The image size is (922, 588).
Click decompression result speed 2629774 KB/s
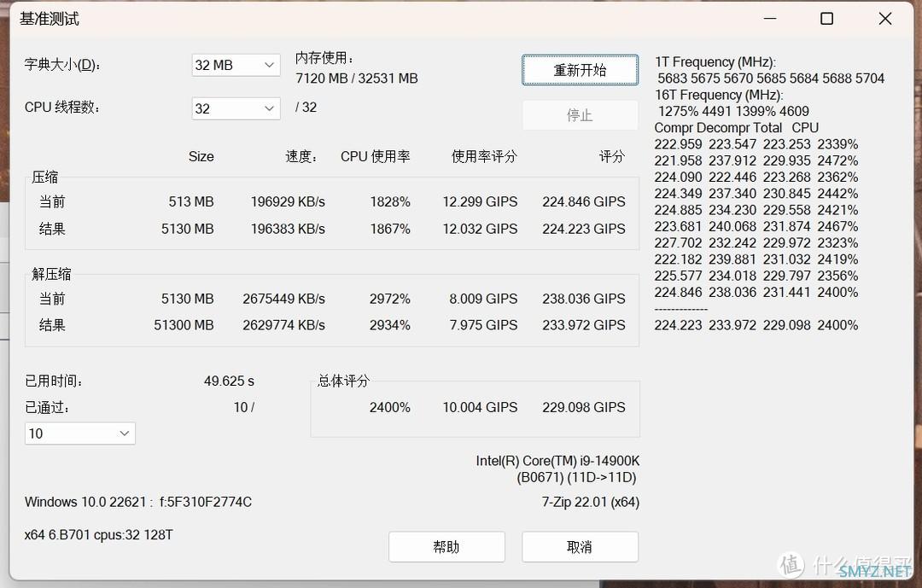tap(283, 325)
